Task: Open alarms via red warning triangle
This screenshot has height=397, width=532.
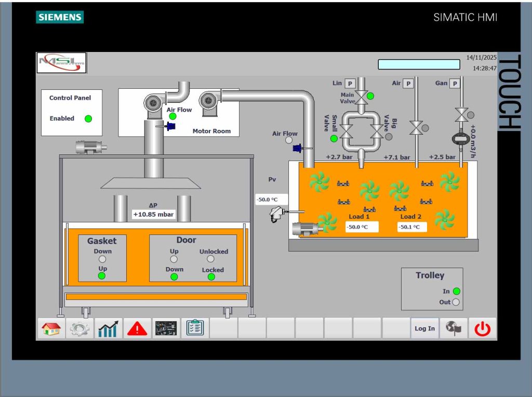Action: coord(137,328)
